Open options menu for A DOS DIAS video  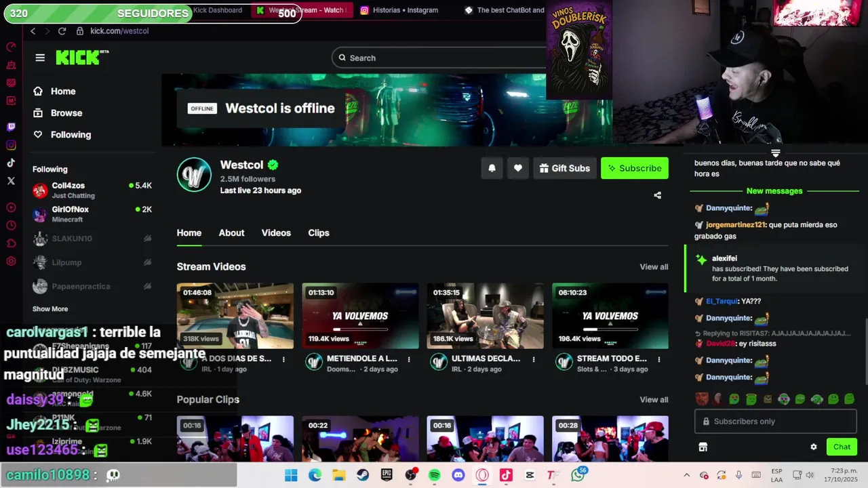tap(283, 359)
